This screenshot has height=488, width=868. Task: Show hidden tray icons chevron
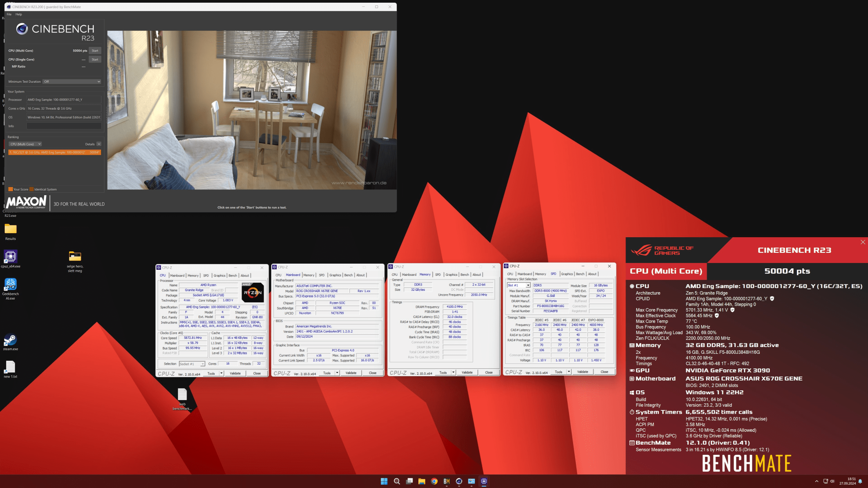tap(817, 481)
